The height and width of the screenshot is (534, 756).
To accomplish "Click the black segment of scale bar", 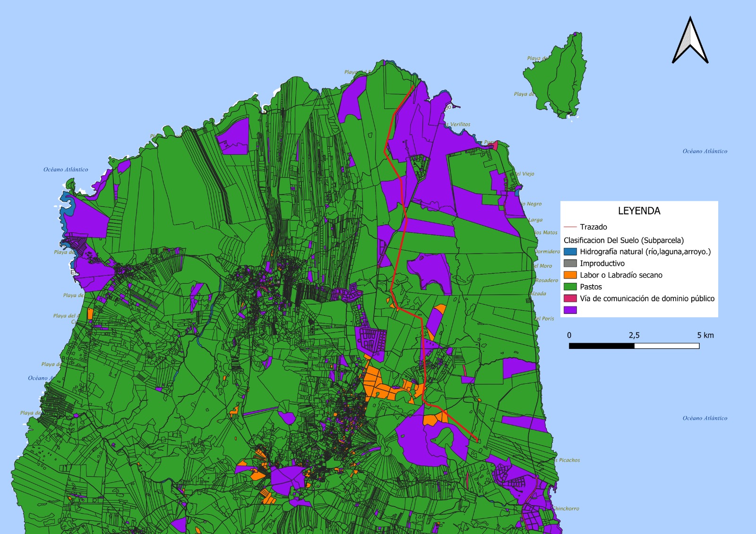I will pos(601,346).
